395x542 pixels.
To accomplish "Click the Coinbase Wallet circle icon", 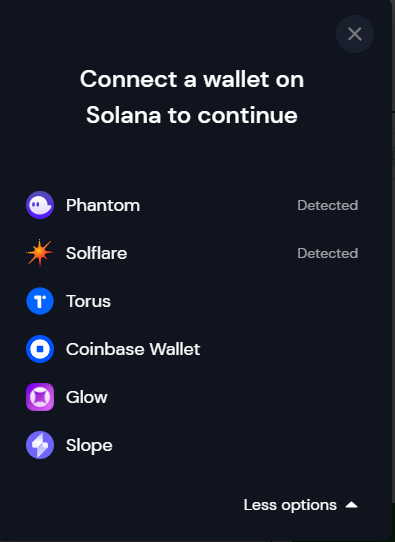I will click(40, 349).
